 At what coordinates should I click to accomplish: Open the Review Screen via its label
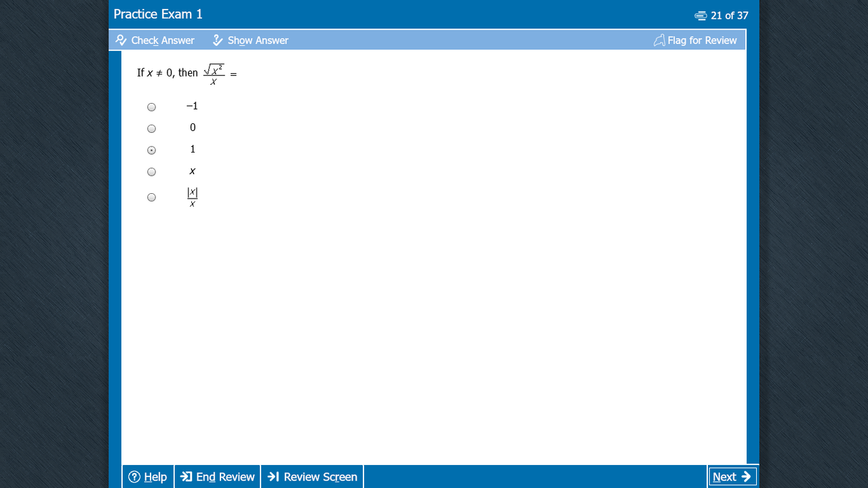pyautogui.click(x=320, y=476)
